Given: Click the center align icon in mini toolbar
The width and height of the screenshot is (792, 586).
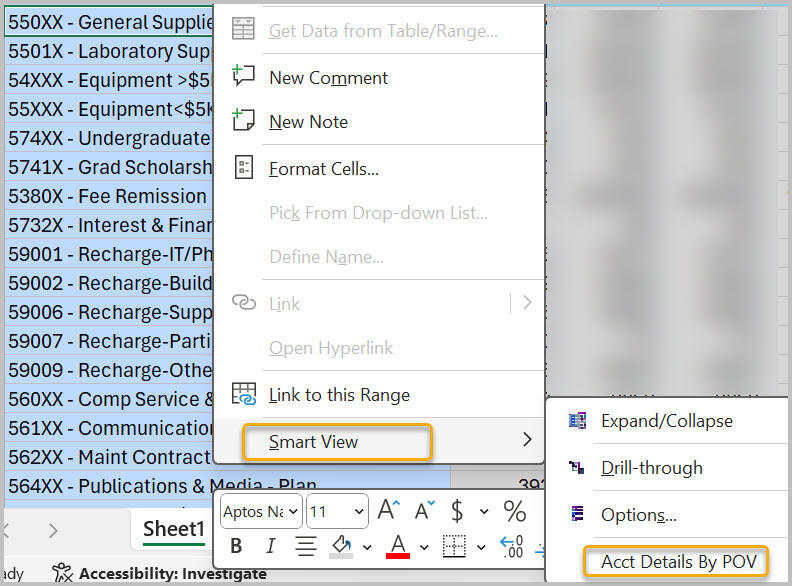Looking at the screenshot, I should pos(306,546).
